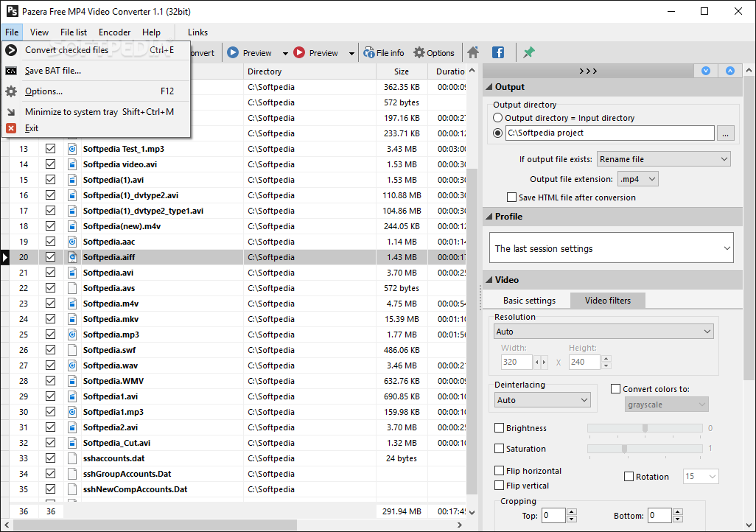The width and height of the screenshot is (756, 532).
Task: Tick the Saturation checkbox
Action: click(500, 449)
